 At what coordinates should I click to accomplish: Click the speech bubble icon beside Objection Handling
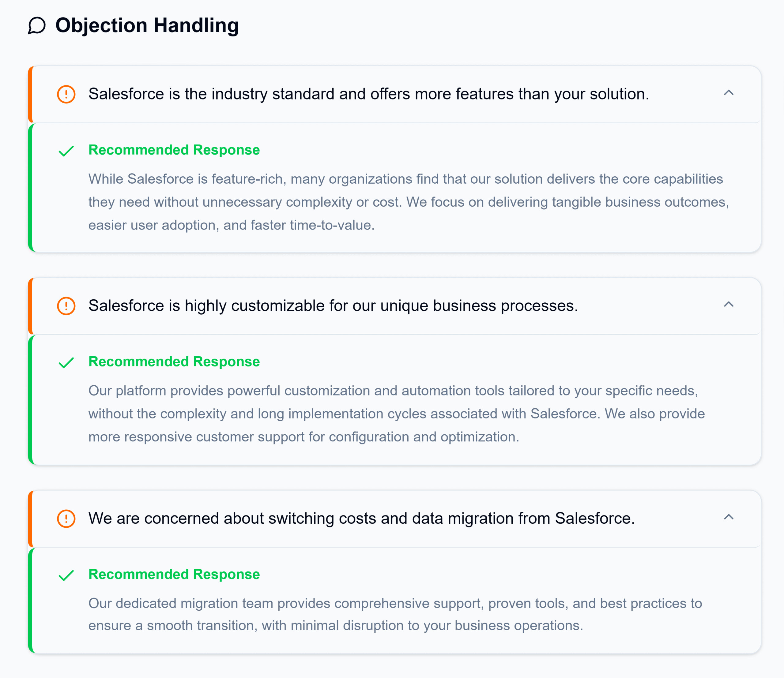click(36, 26)
